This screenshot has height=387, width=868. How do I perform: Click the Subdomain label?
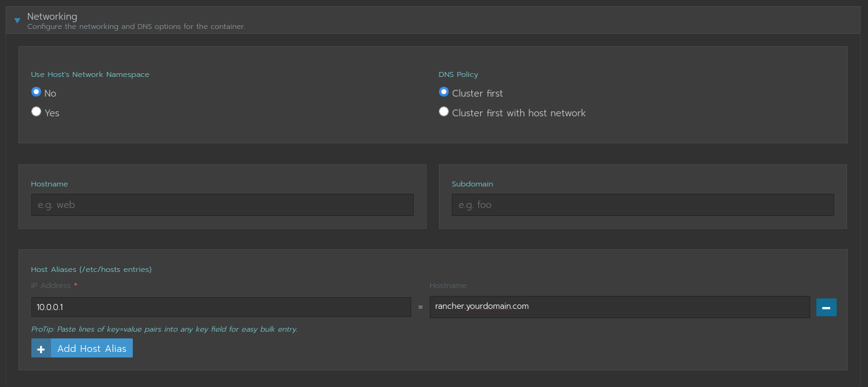click(473, 184)
